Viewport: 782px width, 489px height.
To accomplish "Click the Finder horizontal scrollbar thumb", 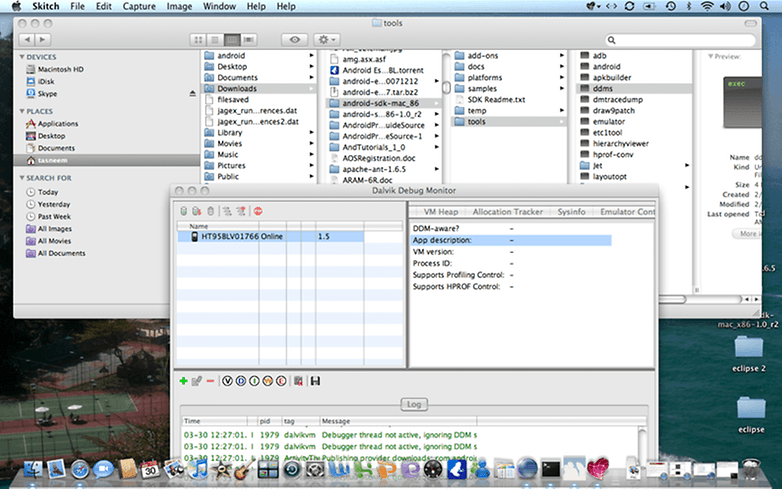I will click(x=673, y=299).
